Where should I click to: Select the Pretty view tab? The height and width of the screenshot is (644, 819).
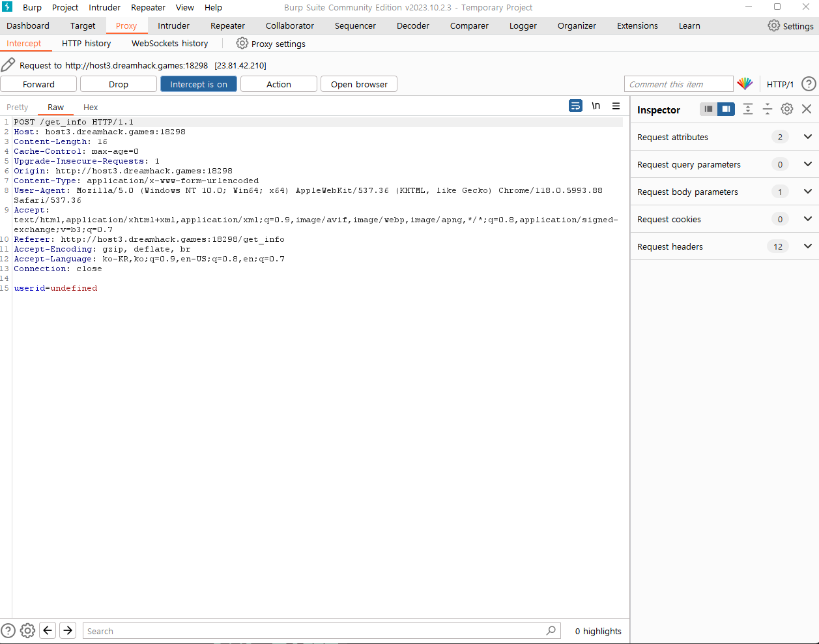point(18,107)
